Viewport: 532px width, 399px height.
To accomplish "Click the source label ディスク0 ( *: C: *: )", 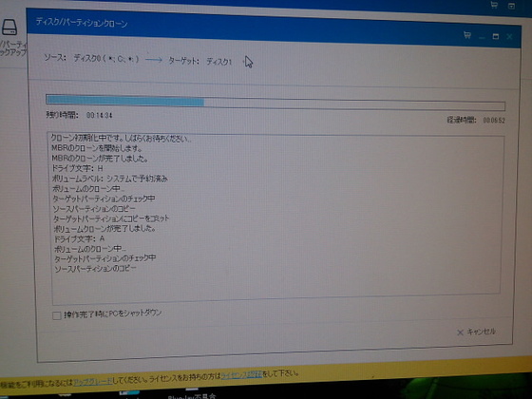I will (x=106, y=59).
